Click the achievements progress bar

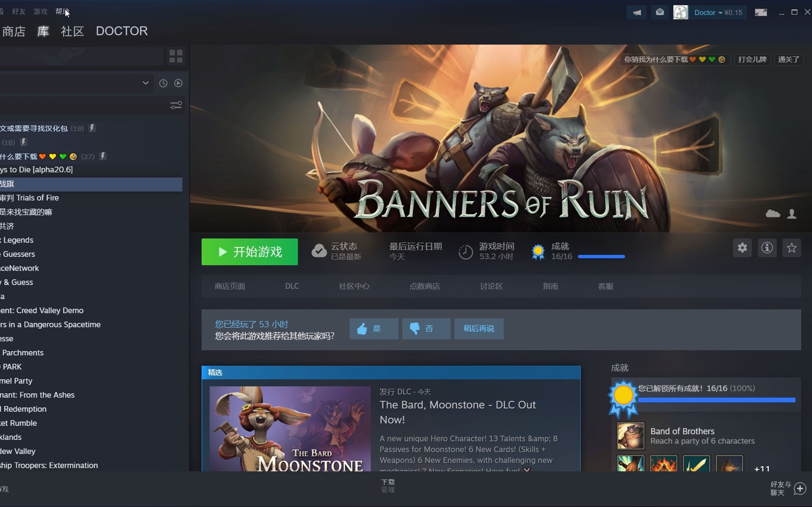pyautogui.click(x=601, y=257)
